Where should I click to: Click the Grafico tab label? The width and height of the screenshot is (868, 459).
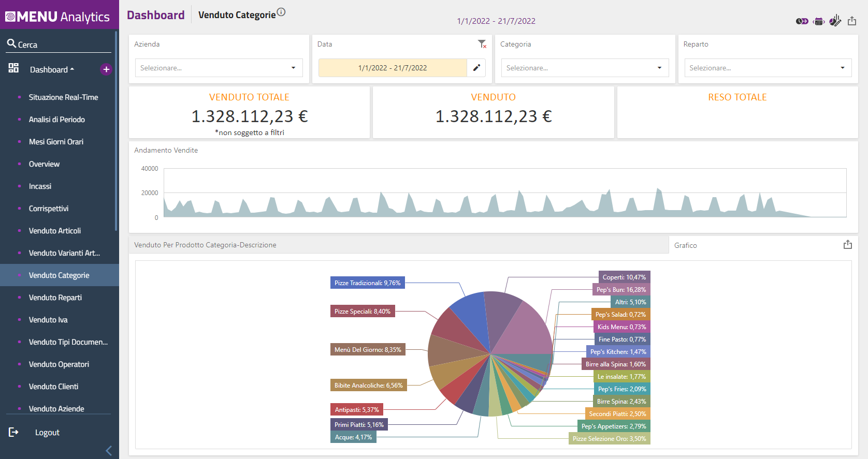(x=686, y=245)
